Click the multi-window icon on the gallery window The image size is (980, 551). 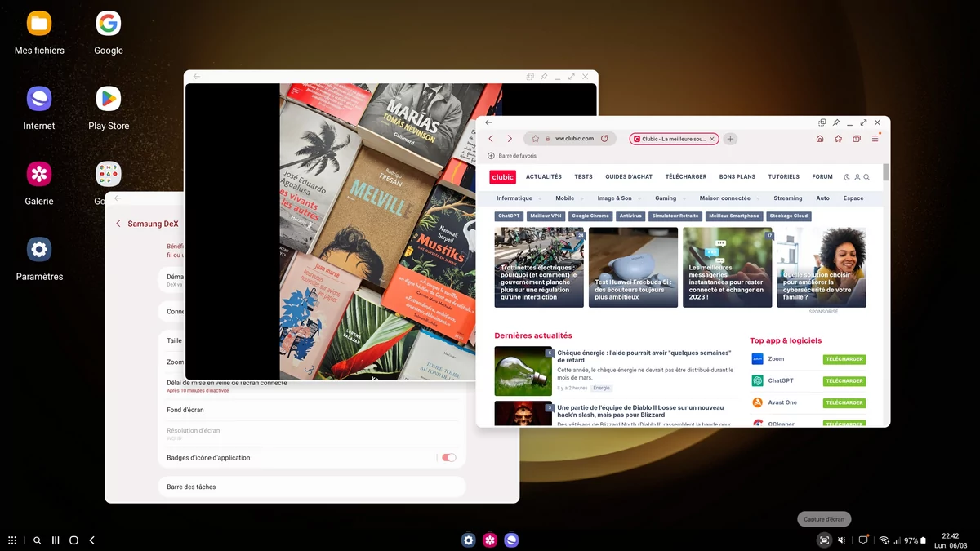pos(530,77)
